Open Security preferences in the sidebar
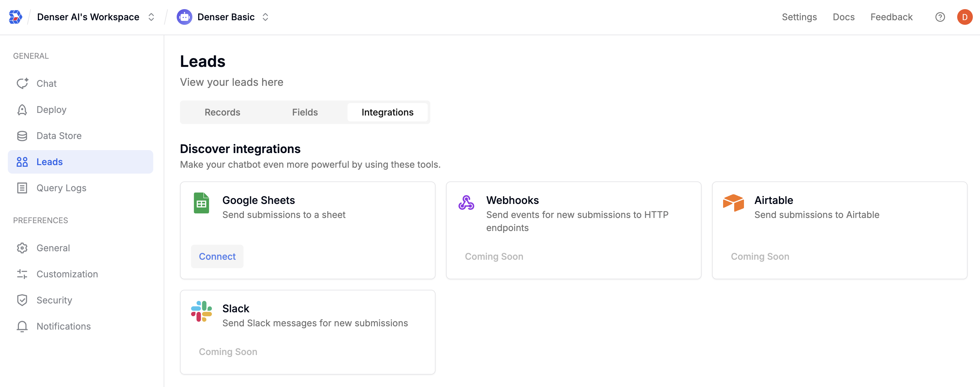This screenshot has width=980, height=387. 81,300
